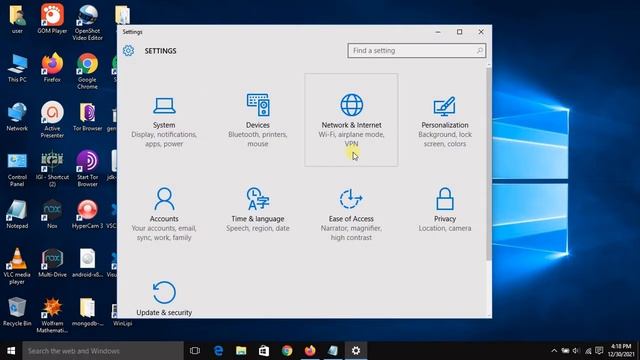The width and height of the screenshot is (640, 360).
Task: Select HyperCam 3 desktop icon
Action: pos(87,214)
